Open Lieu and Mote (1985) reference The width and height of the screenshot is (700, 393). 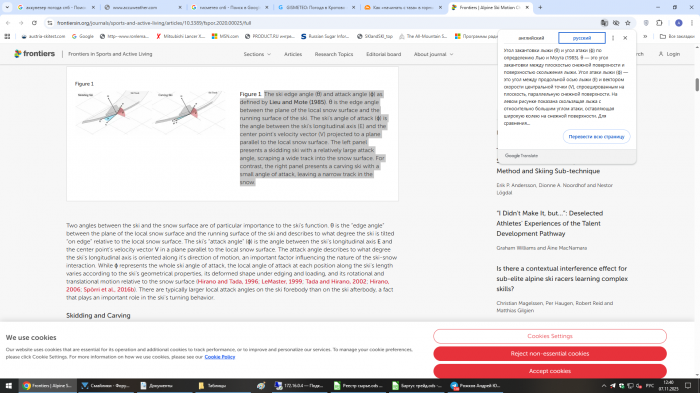click(297, 102)
